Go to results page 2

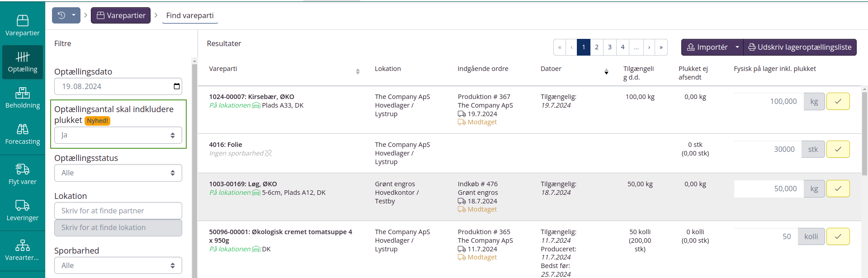(596, 47)
